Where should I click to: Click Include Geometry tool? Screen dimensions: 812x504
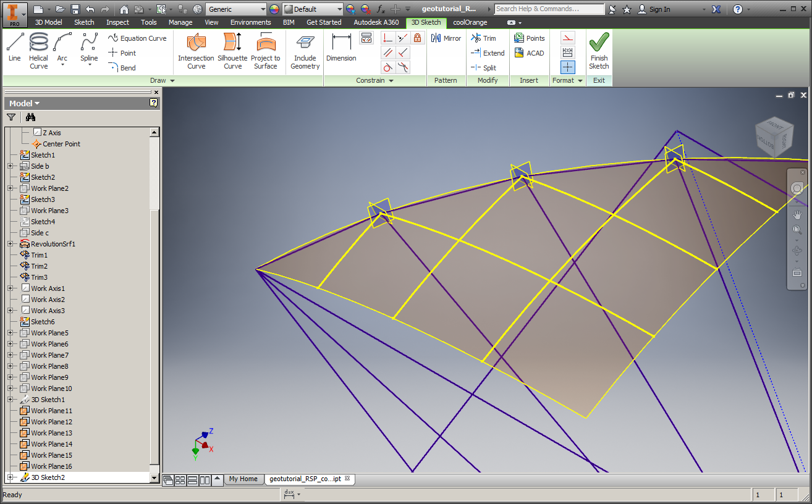point(305,51)
